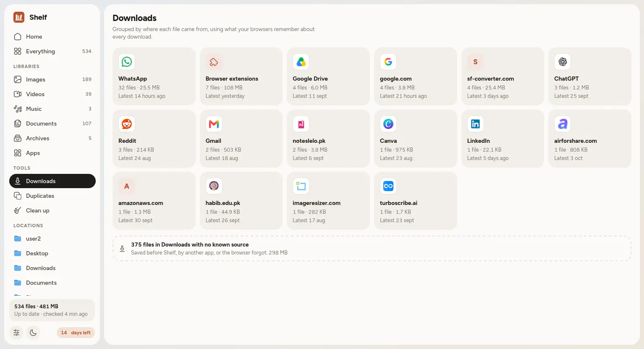Click the Google Drive icon
The width and height of the screenshot is (644, 349).
tap(301, 62)
